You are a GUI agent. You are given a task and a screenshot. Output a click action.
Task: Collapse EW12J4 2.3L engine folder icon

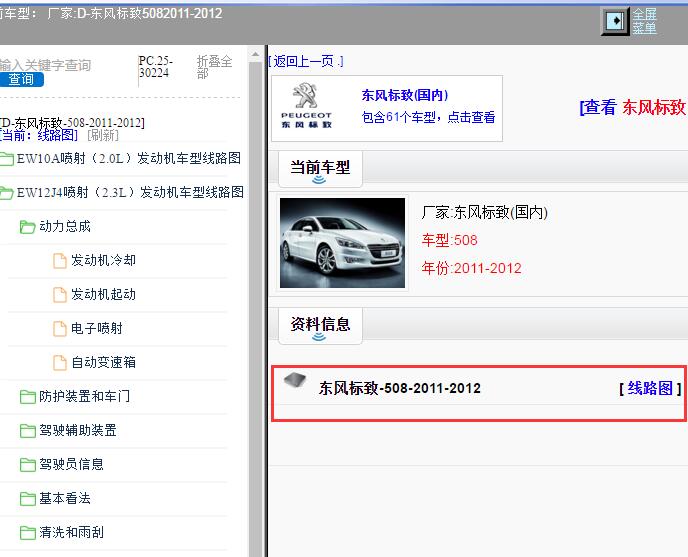click(x=7, y=193)
